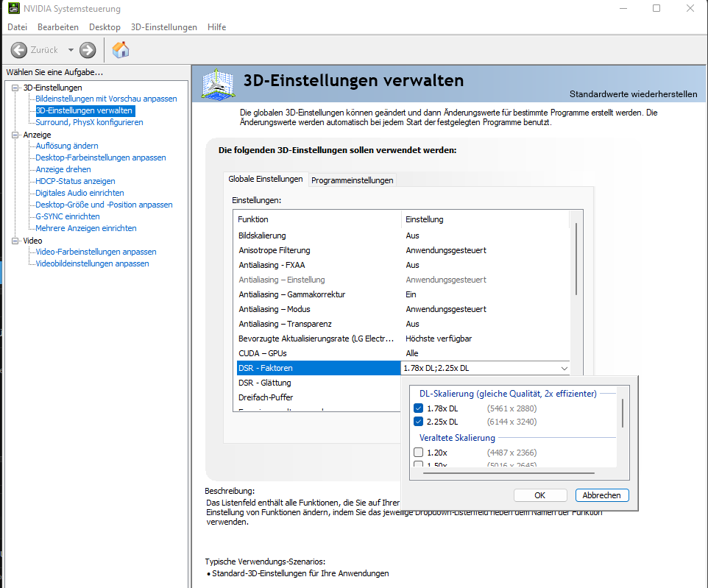
Task: Click Standardwerte wiederherstellen link
Action: pos(633,94)
